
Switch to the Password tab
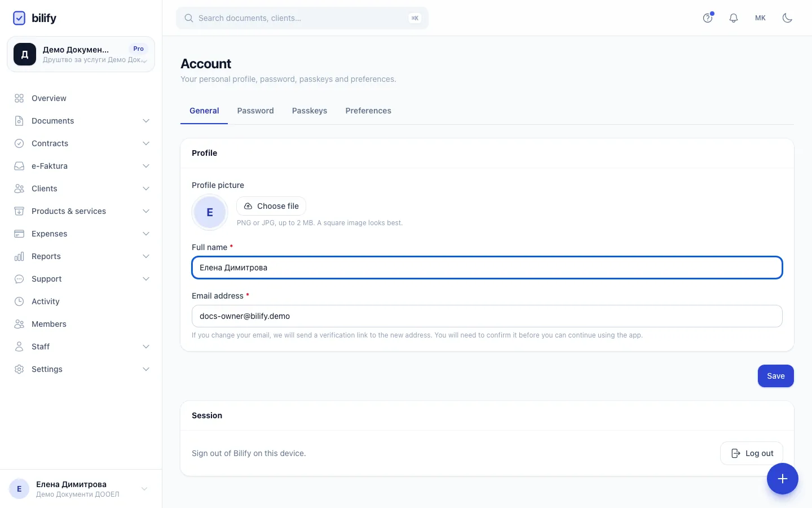(x=255, y=111)
